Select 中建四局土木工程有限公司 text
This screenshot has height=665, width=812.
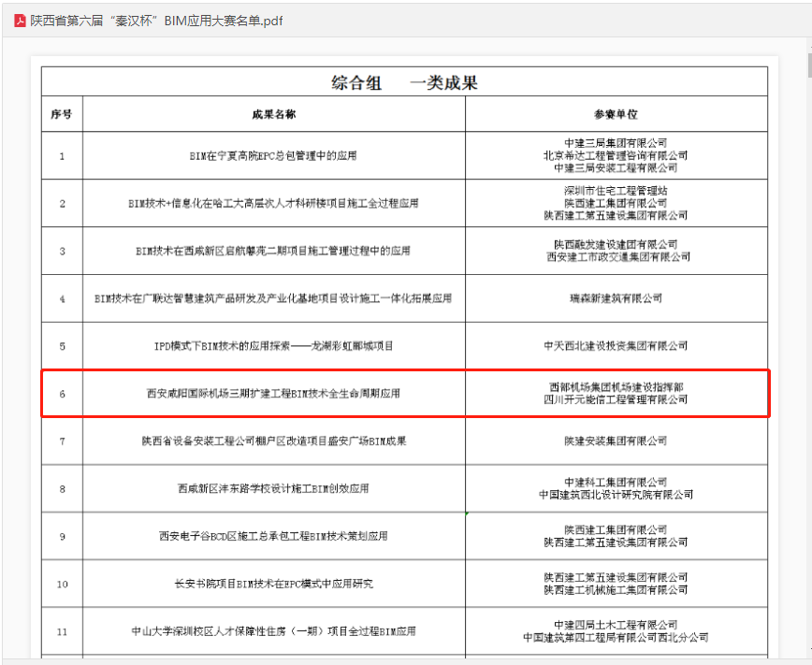click(616, 626)
